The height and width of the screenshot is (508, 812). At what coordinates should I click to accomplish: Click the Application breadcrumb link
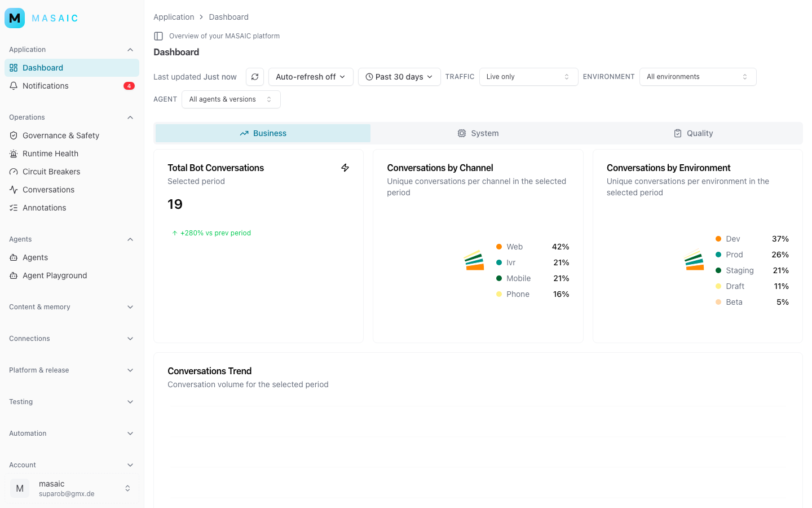click(174, 17)
